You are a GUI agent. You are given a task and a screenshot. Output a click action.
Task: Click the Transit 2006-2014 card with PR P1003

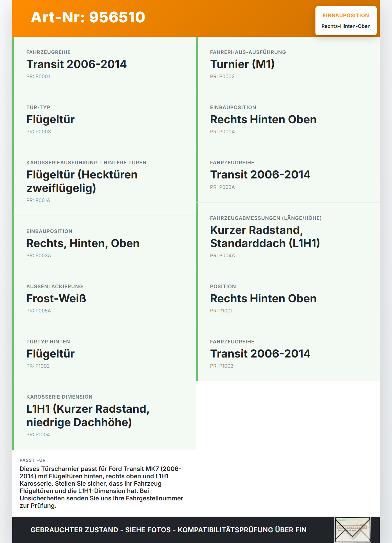288,354
